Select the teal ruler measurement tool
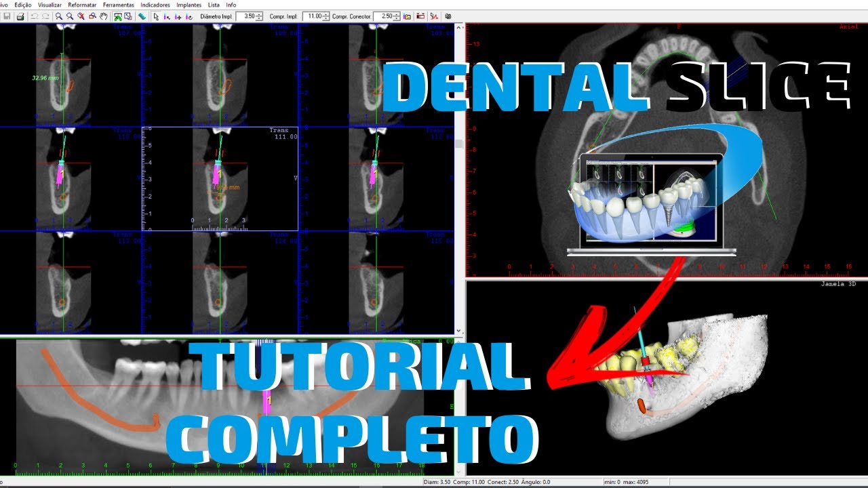The image size is (868, 488). (x=142, y=16)
